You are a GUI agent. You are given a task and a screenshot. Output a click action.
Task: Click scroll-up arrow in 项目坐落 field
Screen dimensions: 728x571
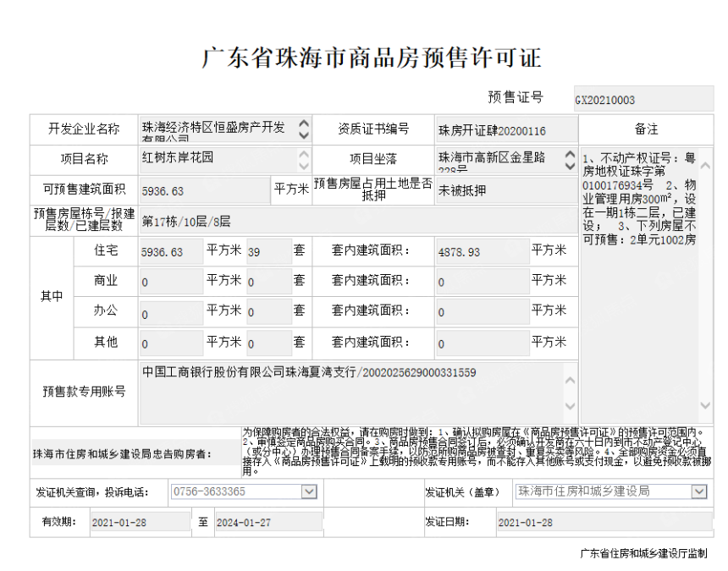[571, 155]
